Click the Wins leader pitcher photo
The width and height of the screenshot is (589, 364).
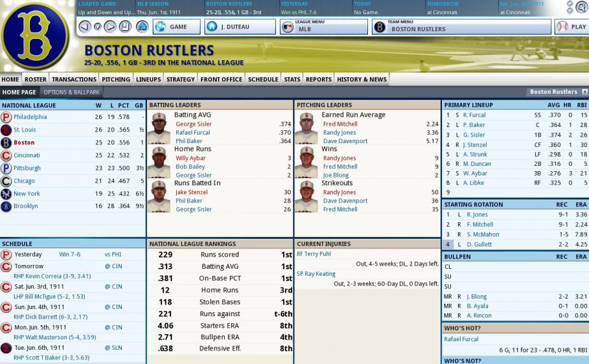306,161
